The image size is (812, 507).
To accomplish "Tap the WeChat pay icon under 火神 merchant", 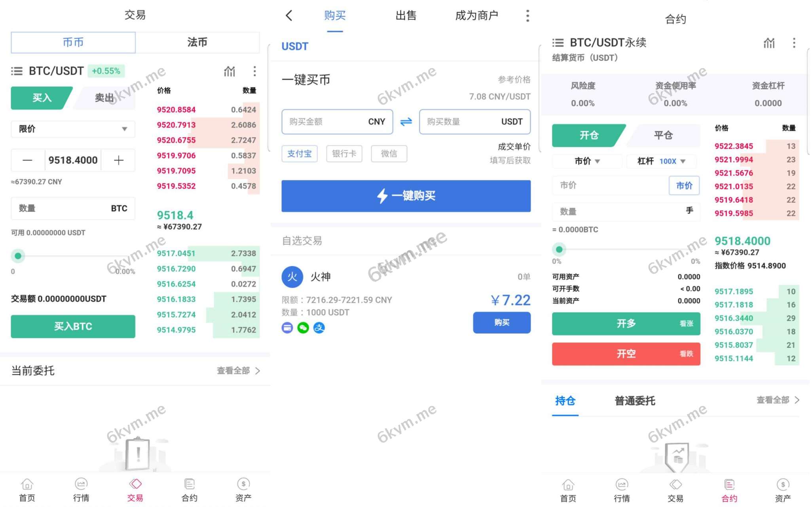I will [303, 328].
